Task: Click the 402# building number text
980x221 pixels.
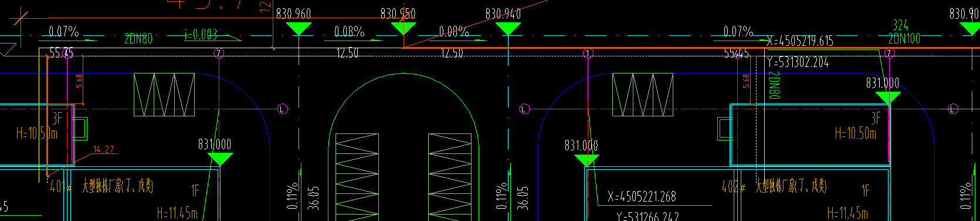Action: point(734,187)
